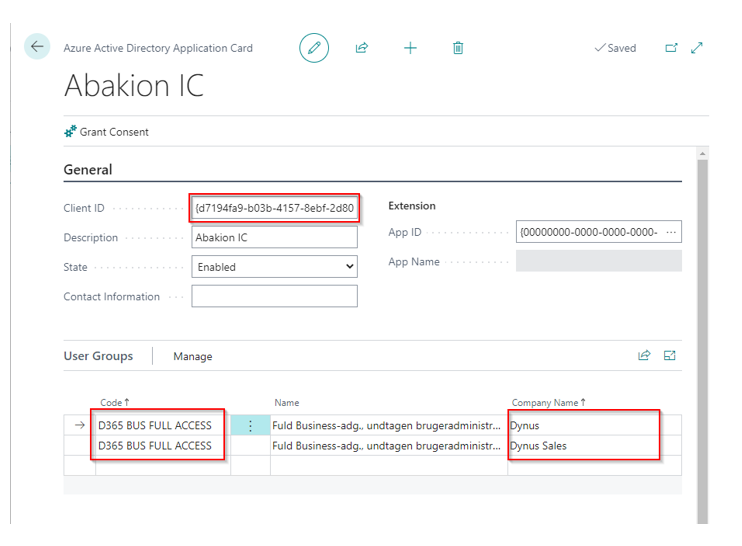Image resolution: width=742 pixels, height=546 pixels.
Task: Open the Manage menu in User Groups
Action: click(x=193, y=356)
